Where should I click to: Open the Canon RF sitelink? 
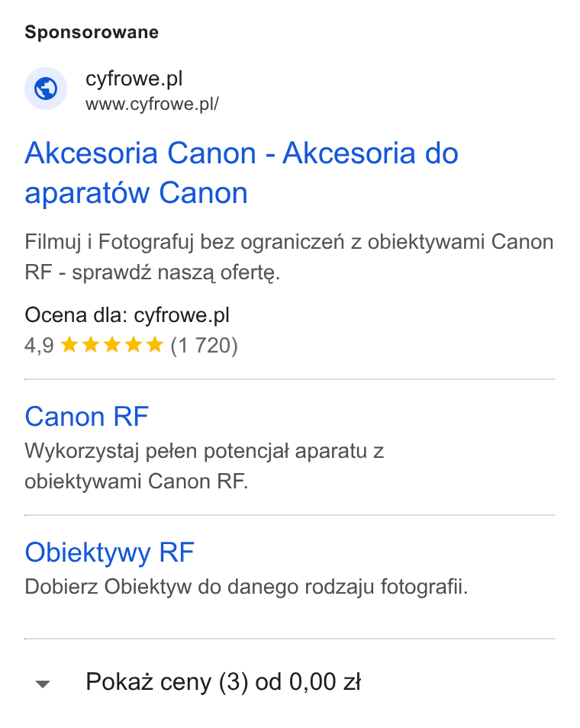pyautogui.click(x=86, y=417)
